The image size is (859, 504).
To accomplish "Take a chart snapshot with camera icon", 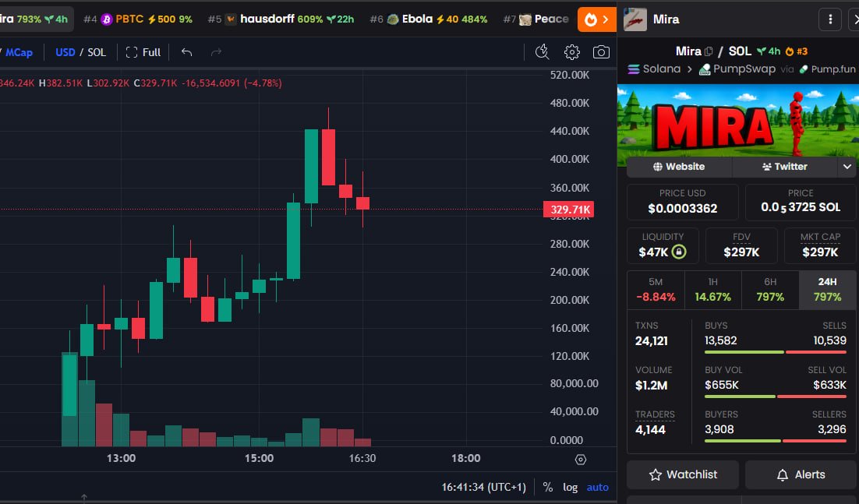I will [601, 52].
